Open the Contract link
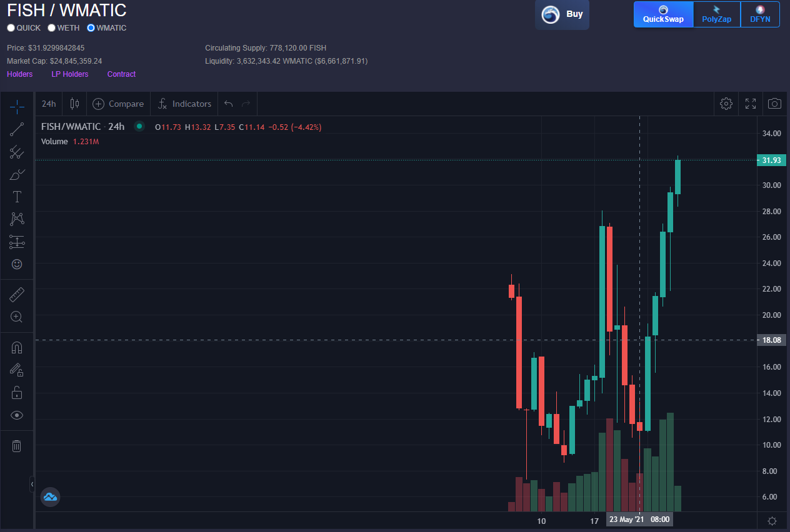Image resolution: width=790 pixels, height=532 pixels. click(x=121, y=74)
